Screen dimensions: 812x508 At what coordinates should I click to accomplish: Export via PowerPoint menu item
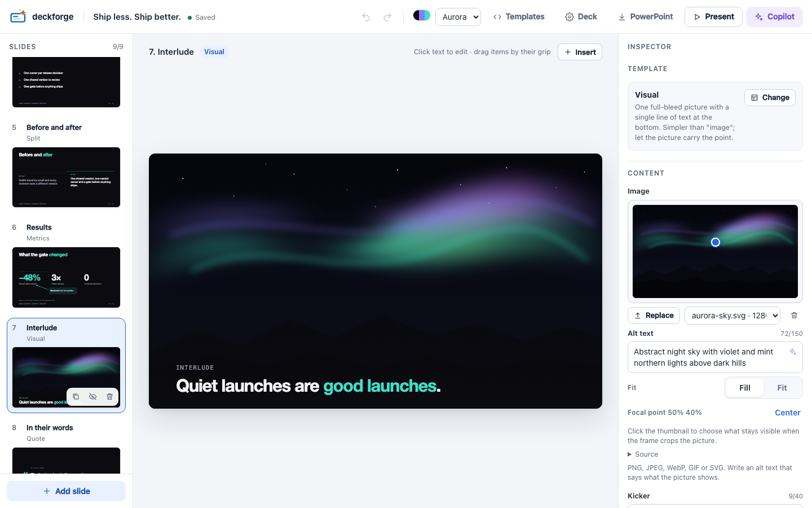(x=646, y=17)
